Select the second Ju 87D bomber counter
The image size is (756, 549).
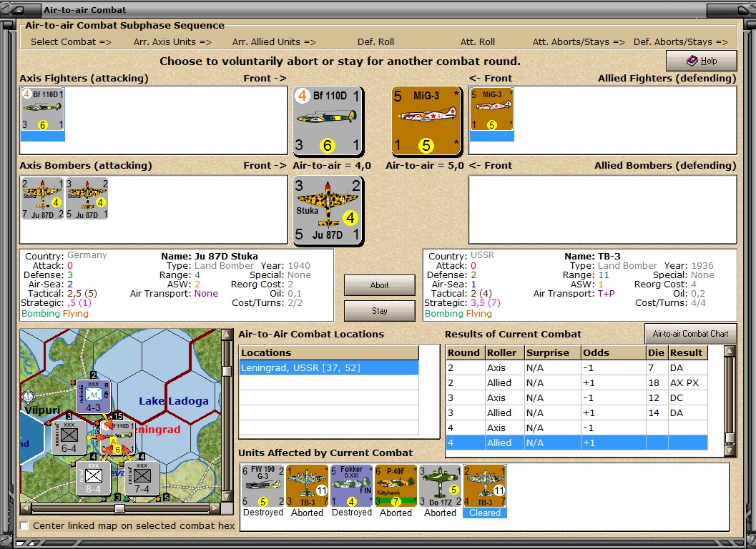87,198
